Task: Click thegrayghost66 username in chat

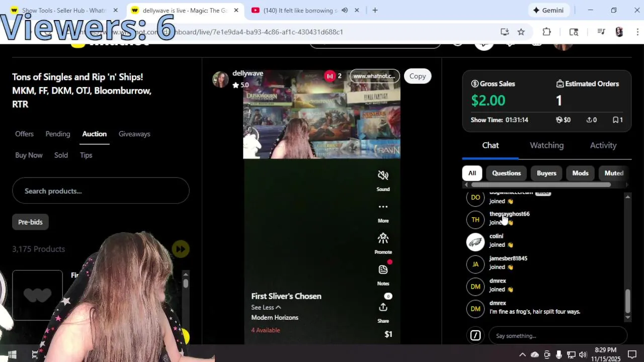Action: click(x=509, y=214)
